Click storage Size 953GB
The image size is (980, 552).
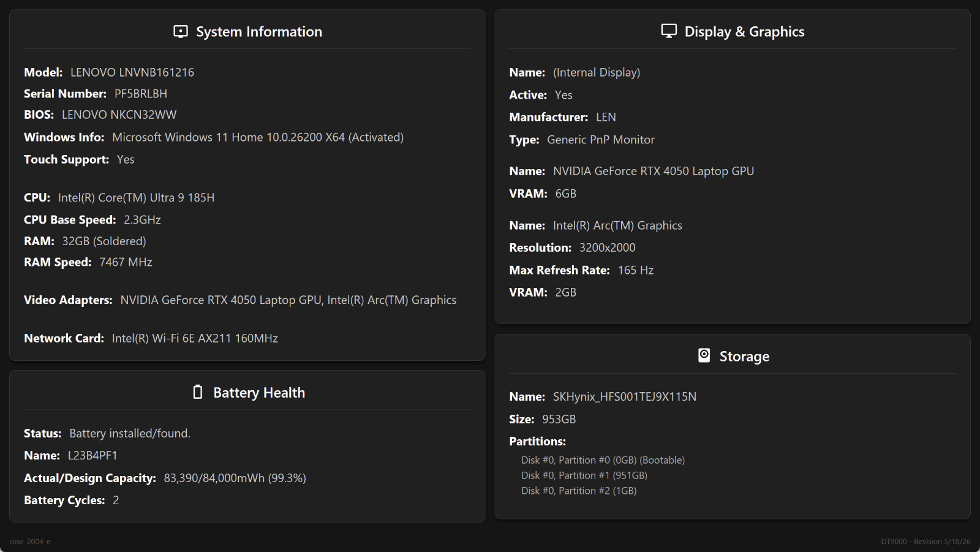[559, 420]
